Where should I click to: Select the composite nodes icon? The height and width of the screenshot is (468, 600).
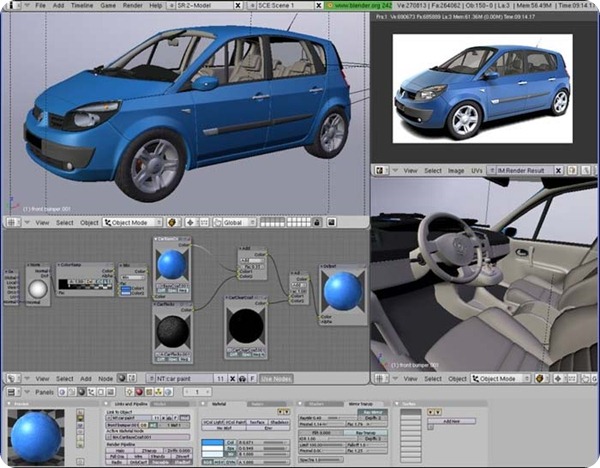132,378
